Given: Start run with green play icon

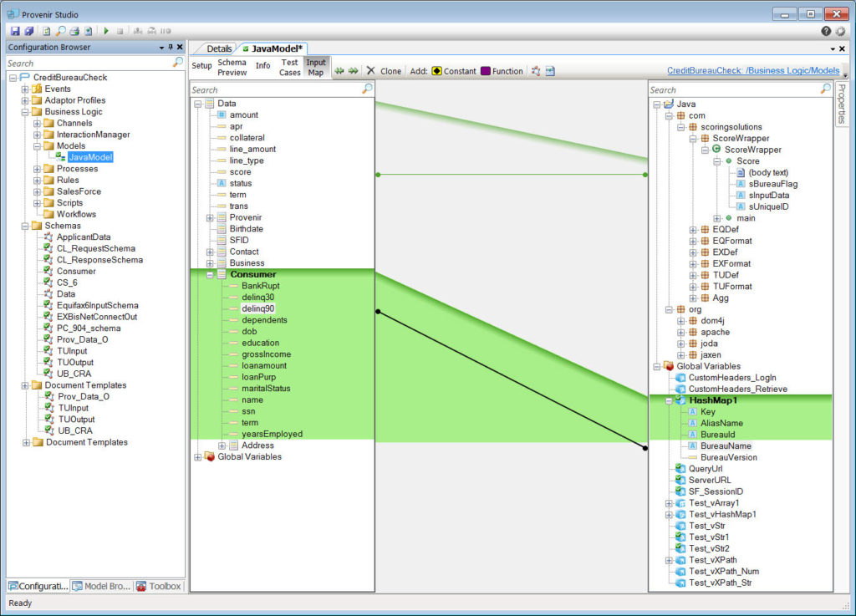Looking at the screenshot, I should pos(106,31).
